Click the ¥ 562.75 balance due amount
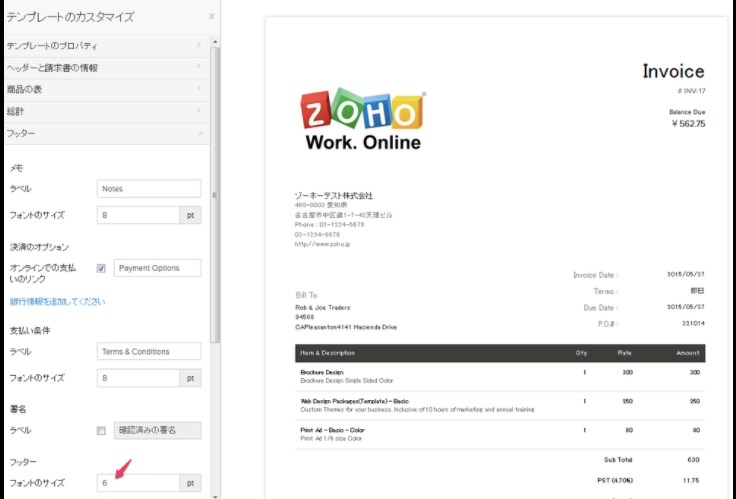736x499 pixels. (688, 124)
